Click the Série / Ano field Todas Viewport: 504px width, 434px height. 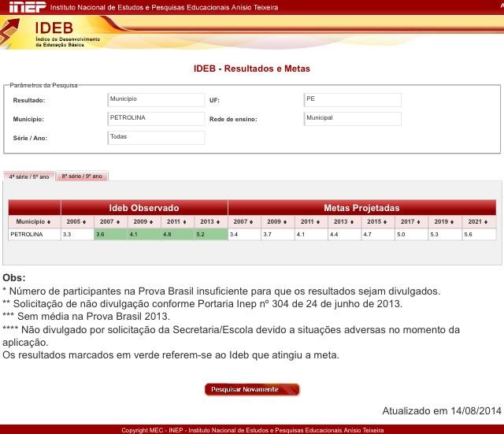click(156, 138)
